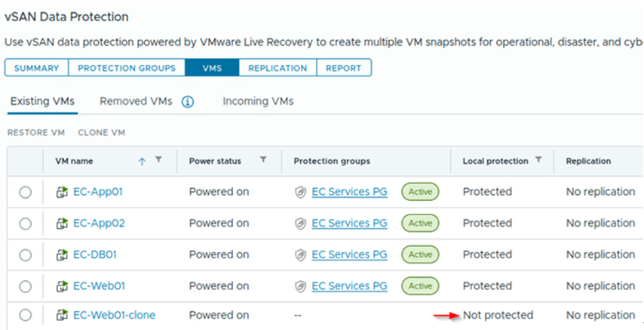Image resolution: width=644 pixels, height=330 pixels.
Task: Open the Power status column filter
Action: [x=263, y=160]
